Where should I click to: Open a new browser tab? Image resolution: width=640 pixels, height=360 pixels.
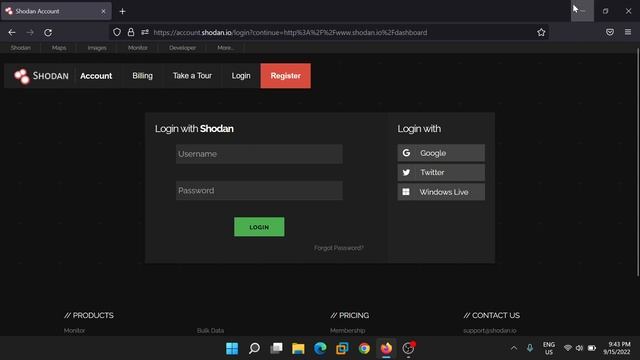[122, 11]
